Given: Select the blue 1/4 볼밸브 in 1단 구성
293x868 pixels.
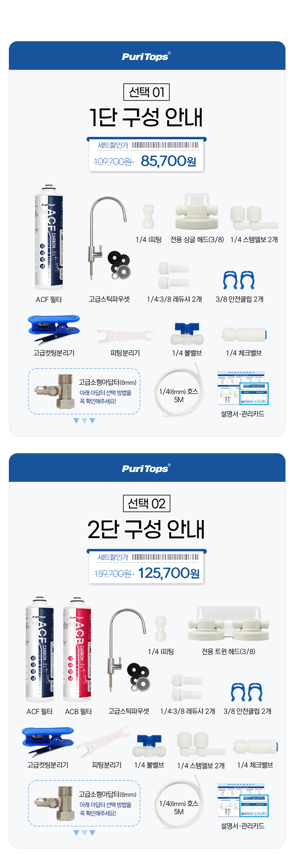Looking at the screenshot, I should (187, 333).
